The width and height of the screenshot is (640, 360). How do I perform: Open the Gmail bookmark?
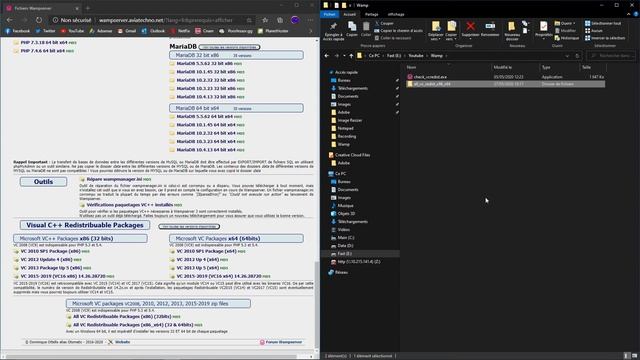pos(127,31)
